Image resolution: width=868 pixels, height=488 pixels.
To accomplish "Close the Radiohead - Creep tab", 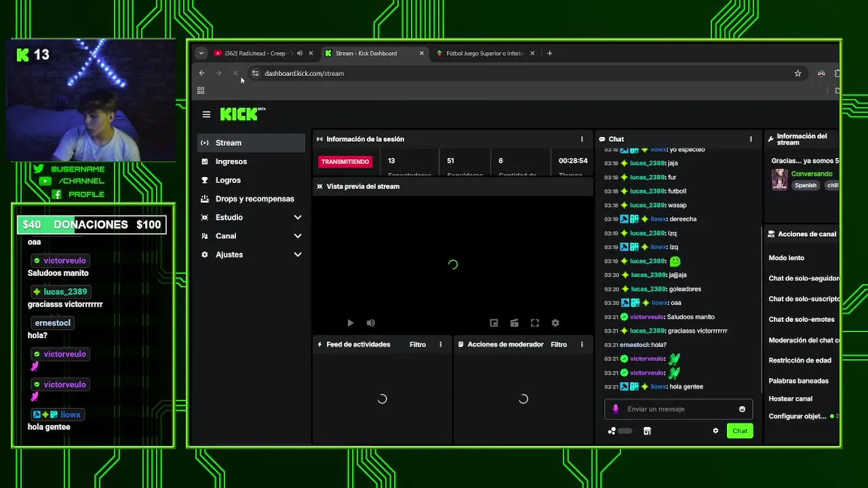I will click(x=311, y=53).
